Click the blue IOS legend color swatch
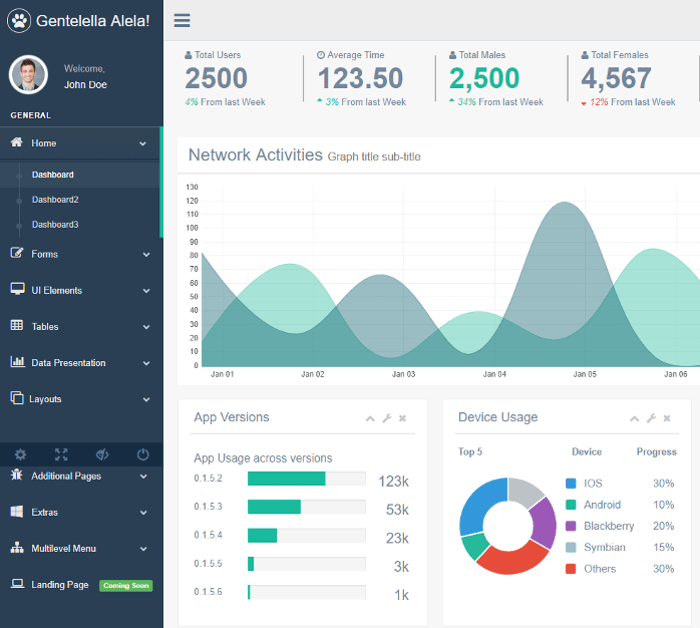 tap(571, 483)
